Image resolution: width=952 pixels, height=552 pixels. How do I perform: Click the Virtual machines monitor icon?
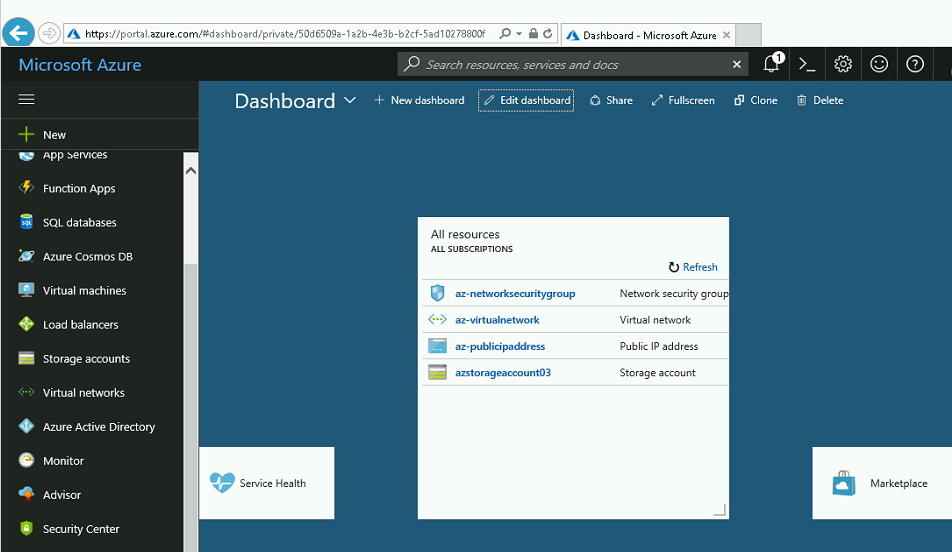pyautogui.click(x=26, y=290)
